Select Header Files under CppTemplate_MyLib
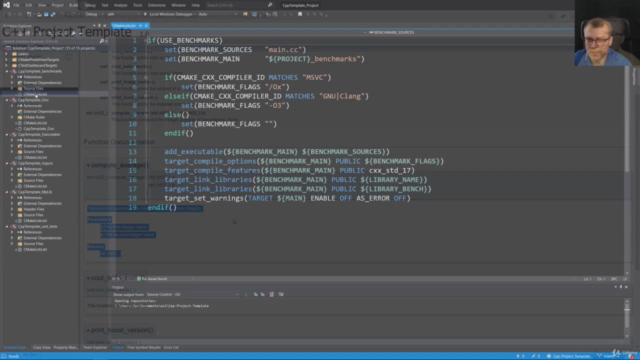Screen dimensions: 640x360 pos(33,209)
